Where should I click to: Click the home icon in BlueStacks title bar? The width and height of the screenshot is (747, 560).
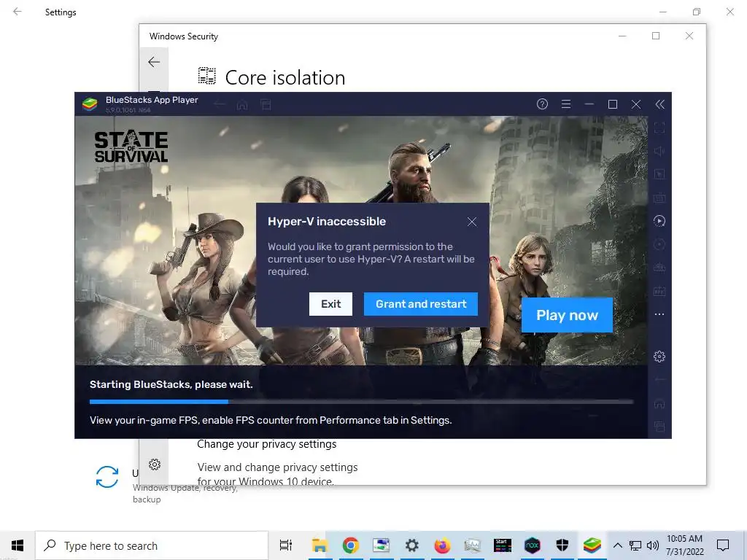[242, 105]
